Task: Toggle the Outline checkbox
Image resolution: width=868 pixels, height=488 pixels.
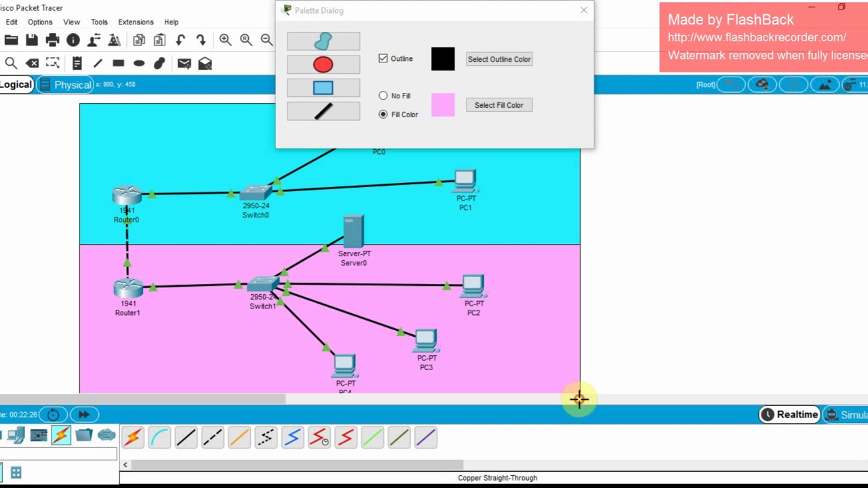Action: 383,58
